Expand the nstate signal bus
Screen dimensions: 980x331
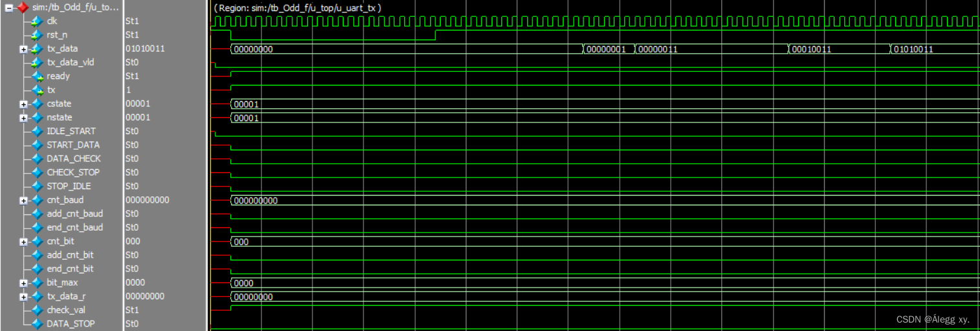coord(24,117)
